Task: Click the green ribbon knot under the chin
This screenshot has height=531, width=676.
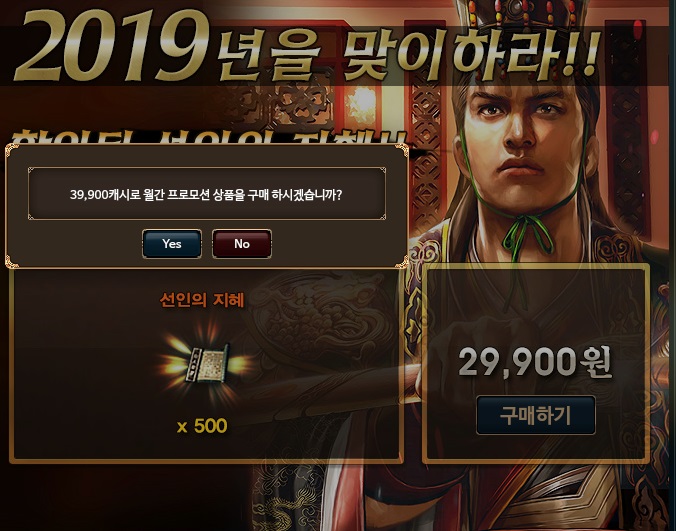Action: (525, 235)
